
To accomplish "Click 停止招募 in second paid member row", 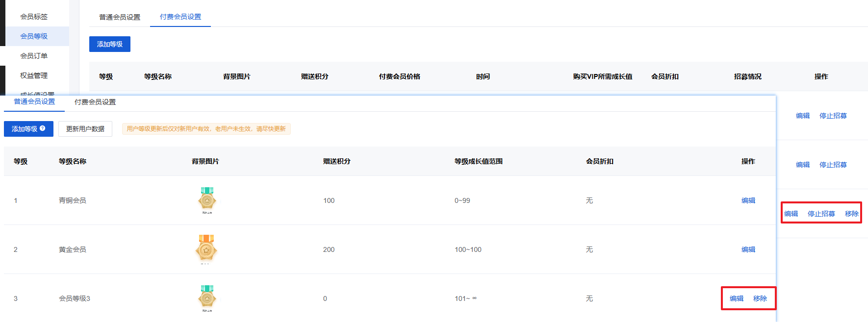I will [x=833, y=165].
